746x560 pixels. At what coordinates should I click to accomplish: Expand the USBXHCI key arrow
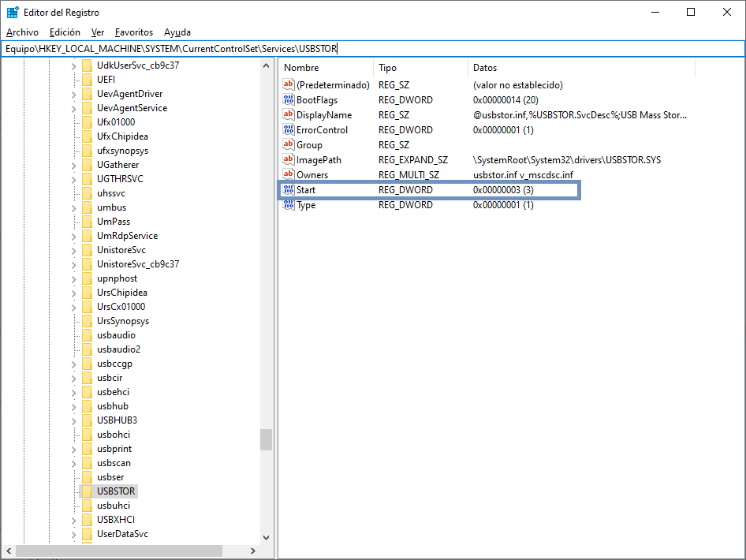pyautogui.click(x=74, y=520)
